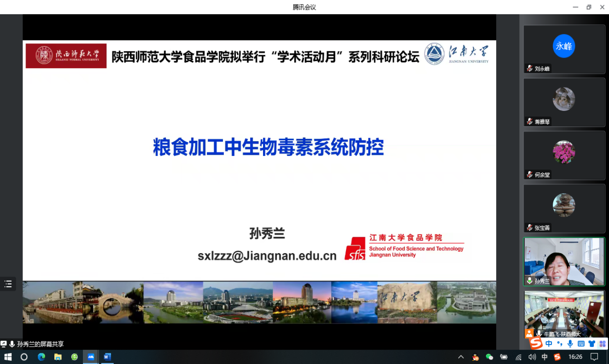Click the slide title 粮食加工中生物毒素系统防控
Screen dimensions: 609x364
tap(269, 147)
